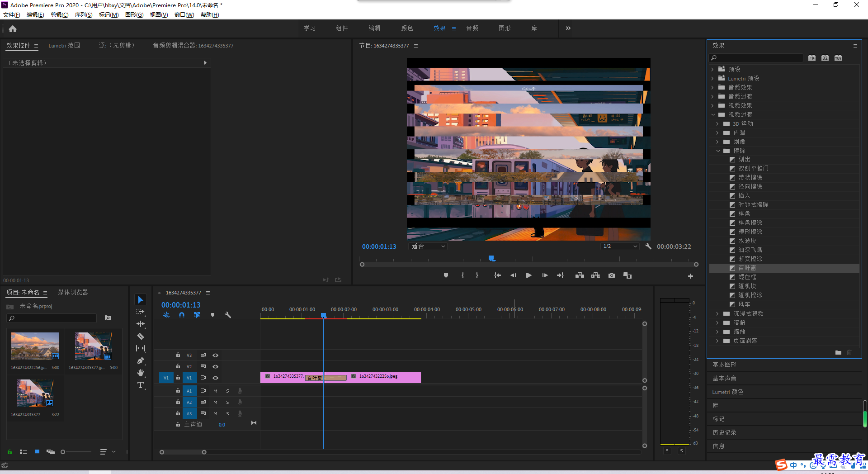Expand the 音频效果 folder

click(712, 87)
